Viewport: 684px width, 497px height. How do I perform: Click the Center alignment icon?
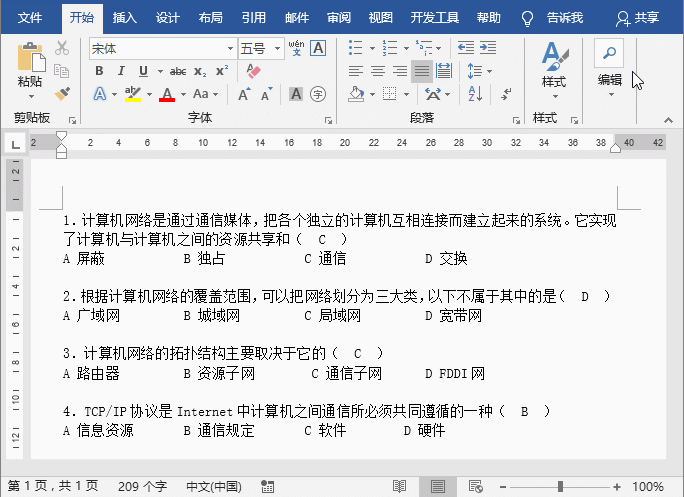pyautogui.click(x=377, y=71)
